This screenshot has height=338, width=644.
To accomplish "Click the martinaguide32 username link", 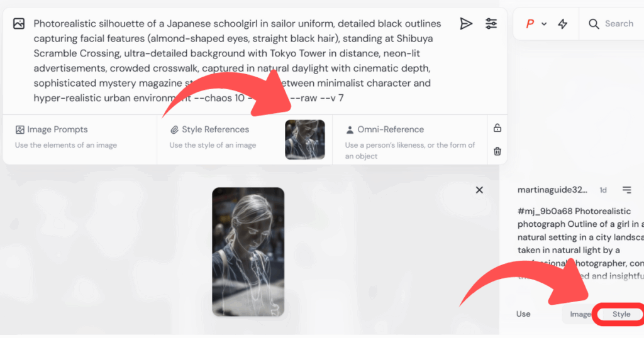I will click(552, 190).
